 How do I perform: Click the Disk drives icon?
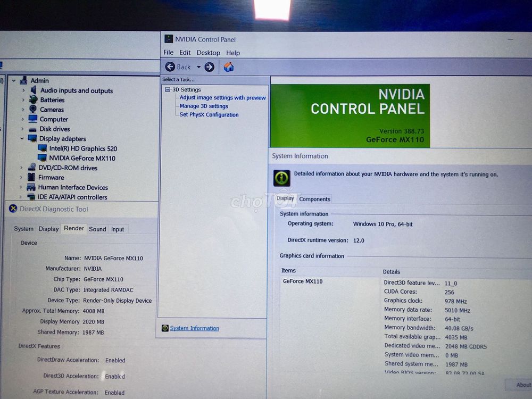(x=32, y=129)
